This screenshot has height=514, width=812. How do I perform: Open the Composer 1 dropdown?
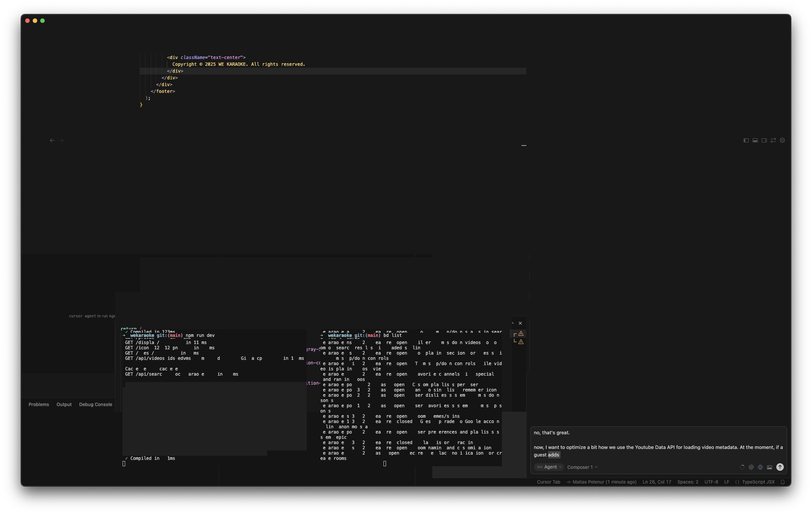(x=582, y=467)
